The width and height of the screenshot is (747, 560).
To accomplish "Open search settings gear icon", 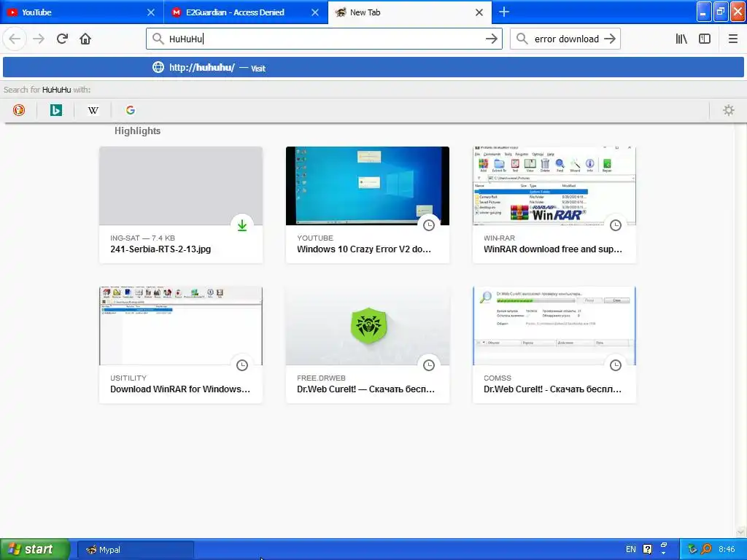I will pos(729,110).
